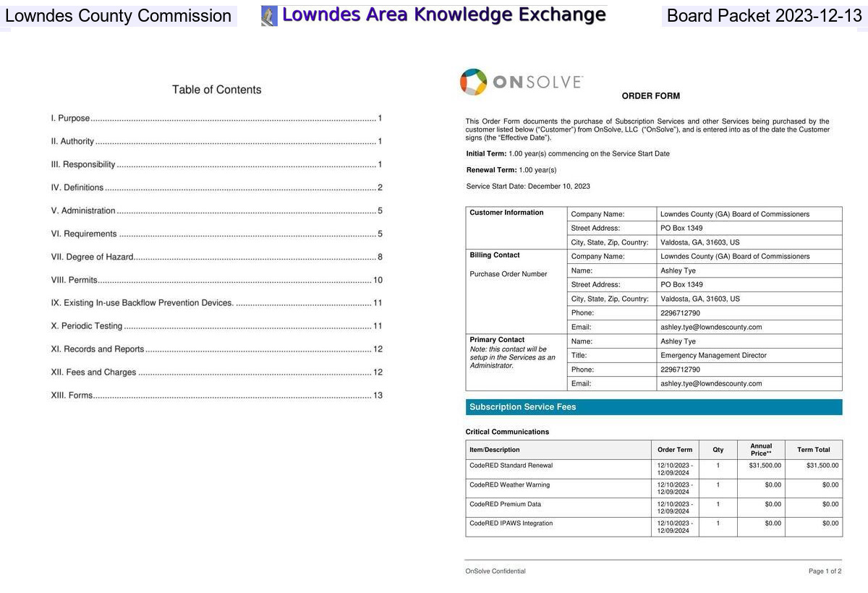Click the Annual Price column header
Viewport: 868px width, 593px height.
pyautogui.click(x=760, y=449)
